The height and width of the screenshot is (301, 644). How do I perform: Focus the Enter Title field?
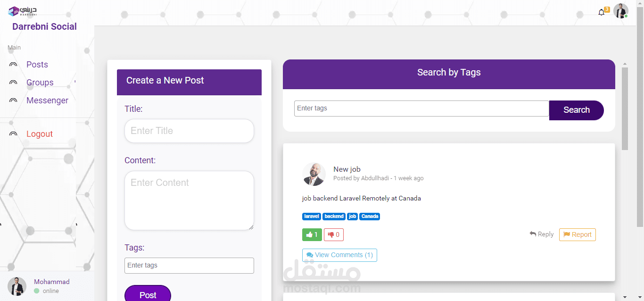tap(189, 131)
